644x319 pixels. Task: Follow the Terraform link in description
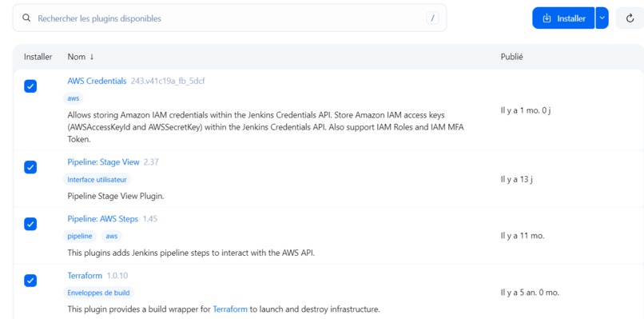[x=230, y=309]
